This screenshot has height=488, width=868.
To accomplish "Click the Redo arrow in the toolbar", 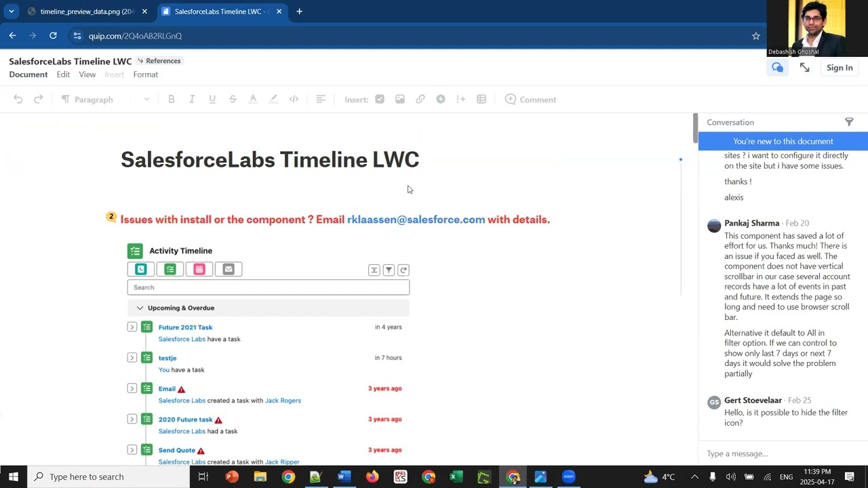I will click(39, 100).
